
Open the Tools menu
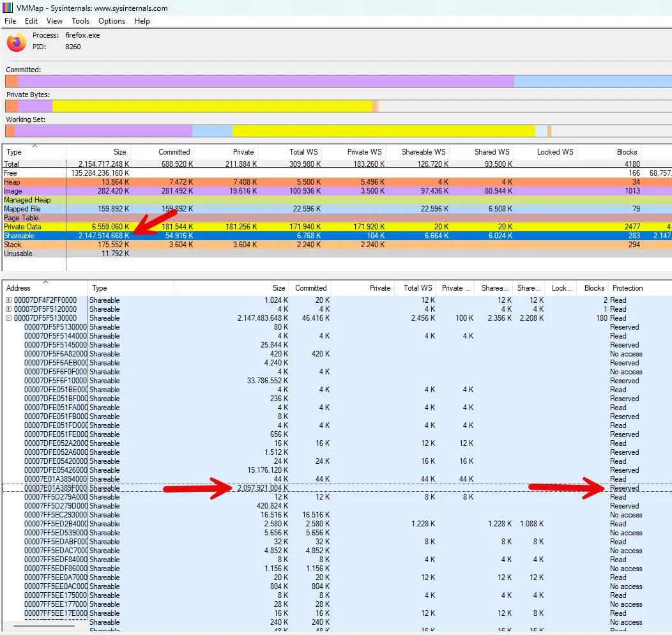(x=80, y=21)
